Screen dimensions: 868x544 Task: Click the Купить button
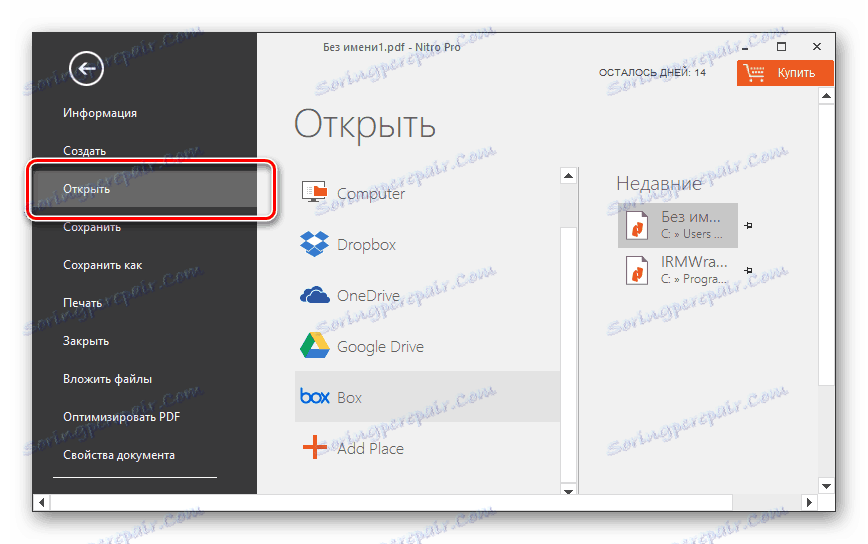[x=785, y=72]
